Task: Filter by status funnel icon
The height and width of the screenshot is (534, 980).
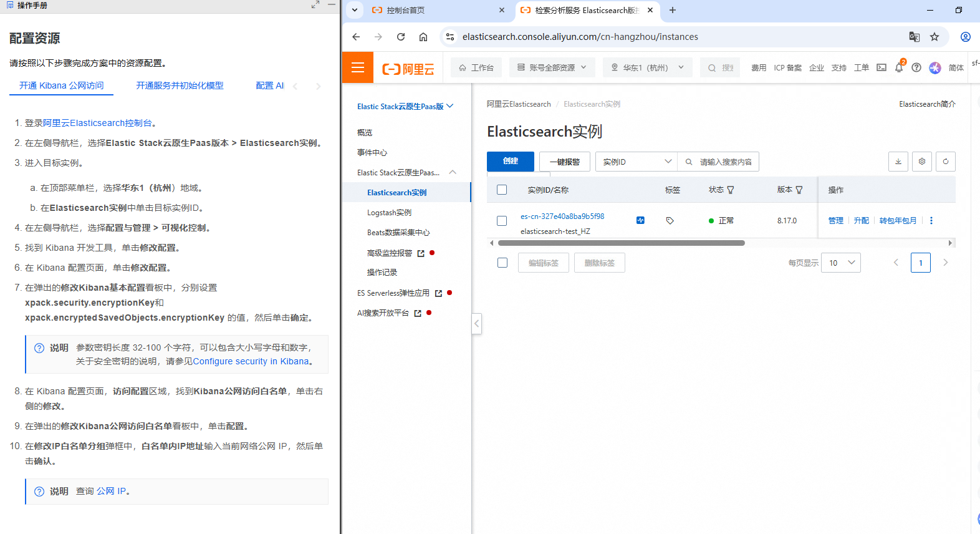Action: coord(731,190)
